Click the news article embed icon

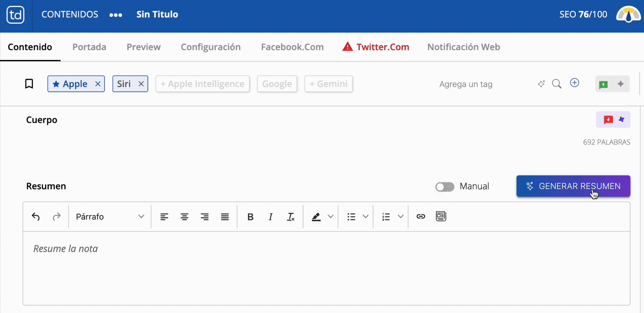click(x=441, y=216)
